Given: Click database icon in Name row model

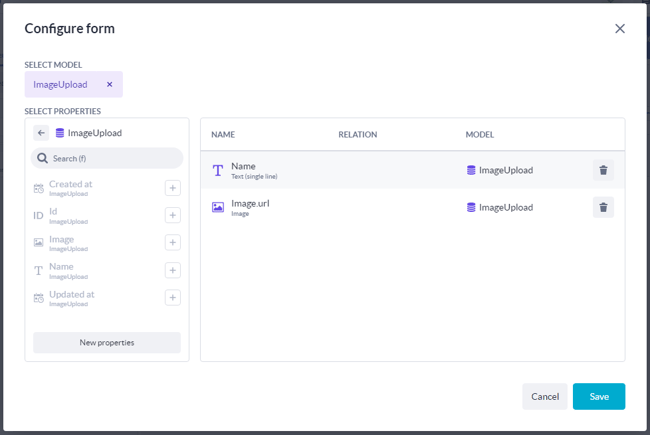Looking at the screenshot, I should coord(471,170).
